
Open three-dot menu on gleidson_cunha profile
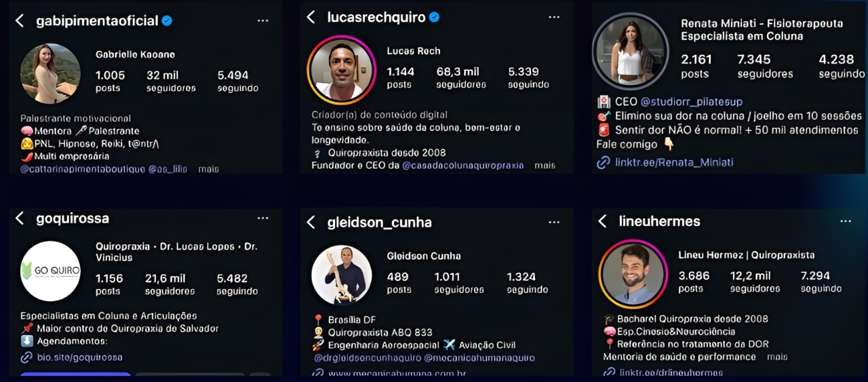click(x=554, y=222)
